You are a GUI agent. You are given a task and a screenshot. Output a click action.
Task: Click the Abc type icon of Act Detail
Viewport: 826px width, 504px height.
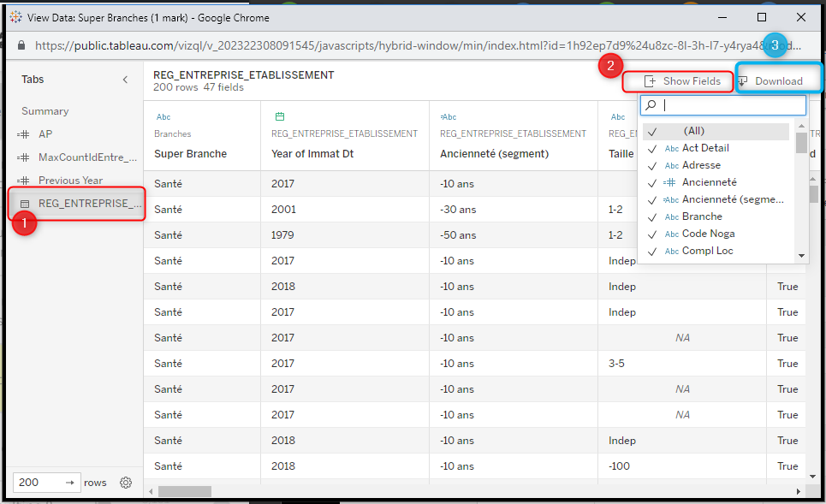[672, 149]
